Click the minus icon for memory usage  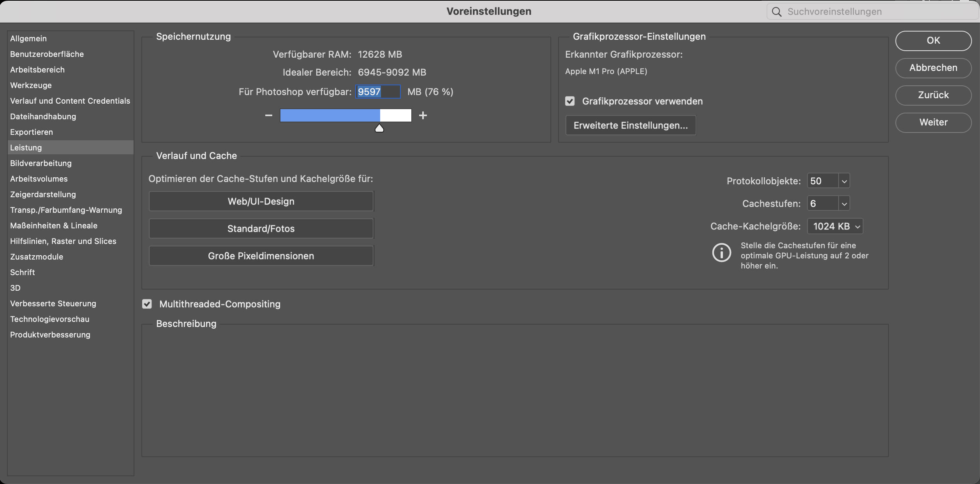269,115
